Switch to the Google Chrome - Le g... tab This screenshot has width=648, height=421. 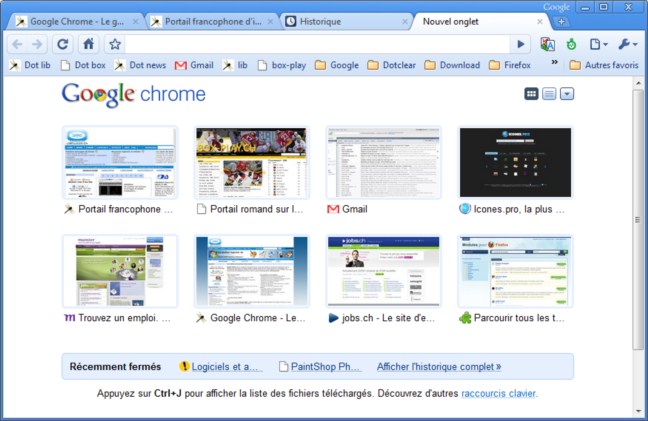(x=76, y=21)
